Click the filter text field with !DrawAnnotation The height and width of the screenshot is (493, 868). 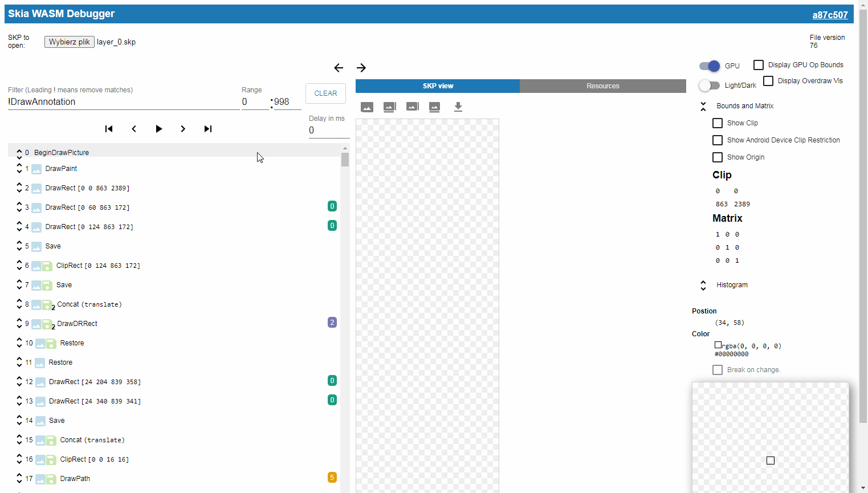(x=124, y=102)
